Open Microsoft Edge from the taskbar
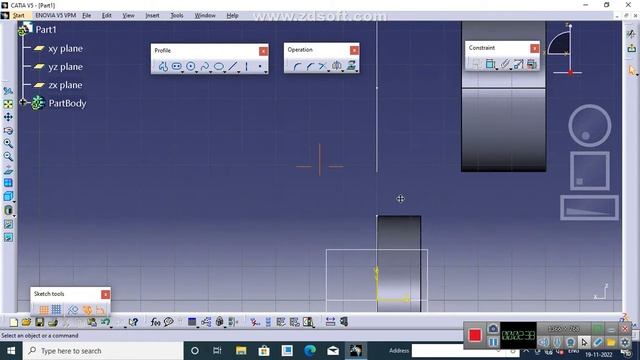 click(310, 351)
